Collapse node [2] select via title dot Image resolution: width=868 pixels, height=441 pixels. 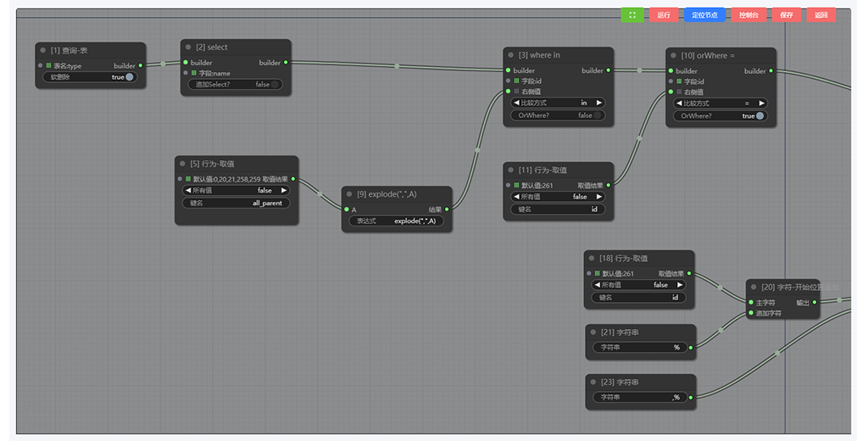click(x=188, y=47)
